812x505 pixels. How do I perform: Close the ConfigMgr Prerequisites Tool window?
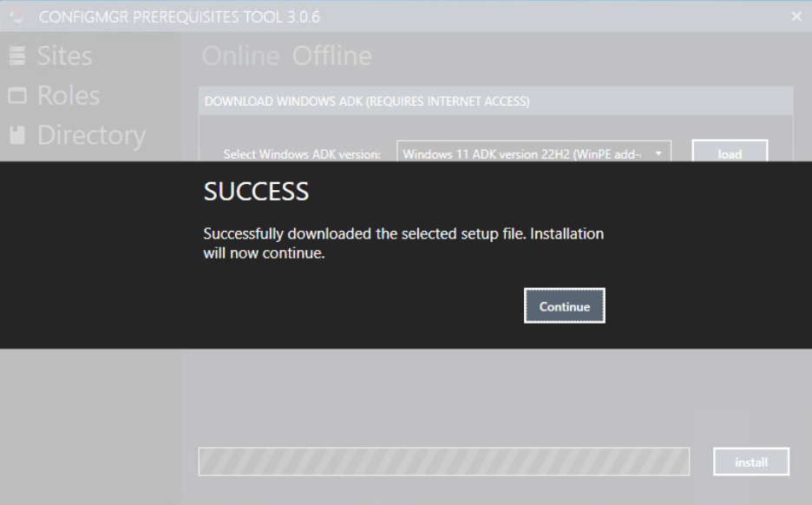[x=796, y=15]
